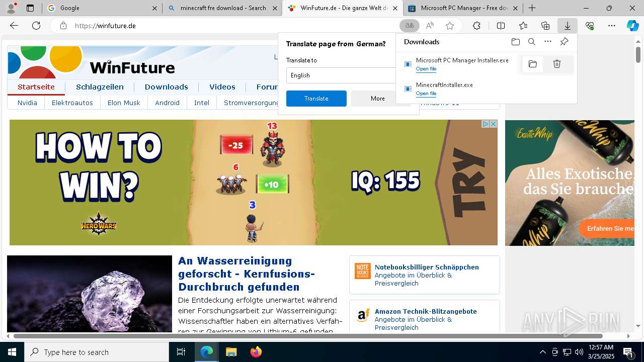The width and height of the screenshot is (644, 362).
Task: Show hidden system tray icons chevron
Action: click(543, 352)
